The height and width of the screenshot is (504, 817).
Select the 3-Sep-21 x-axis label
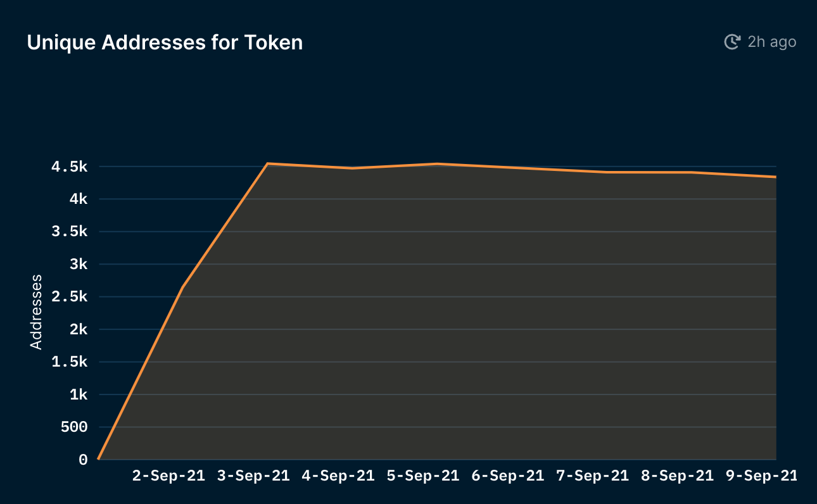(253, 476)
